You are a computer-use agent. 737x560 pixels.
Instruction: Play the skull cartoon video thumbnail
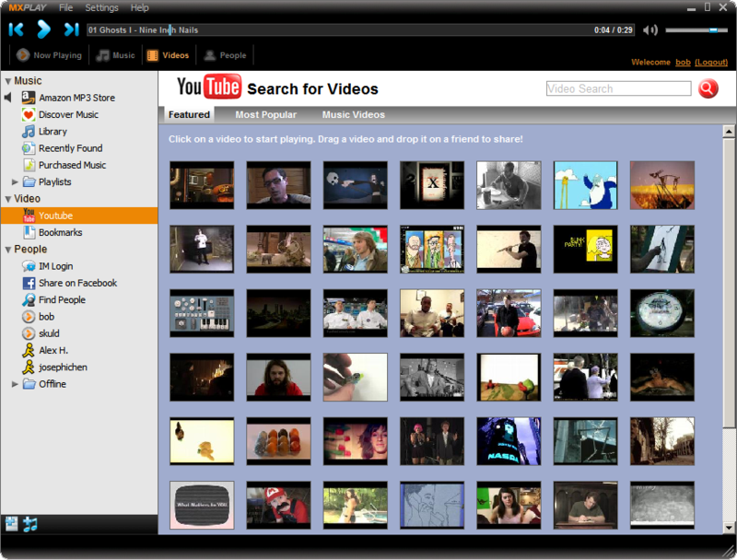(x=356, y=185)
